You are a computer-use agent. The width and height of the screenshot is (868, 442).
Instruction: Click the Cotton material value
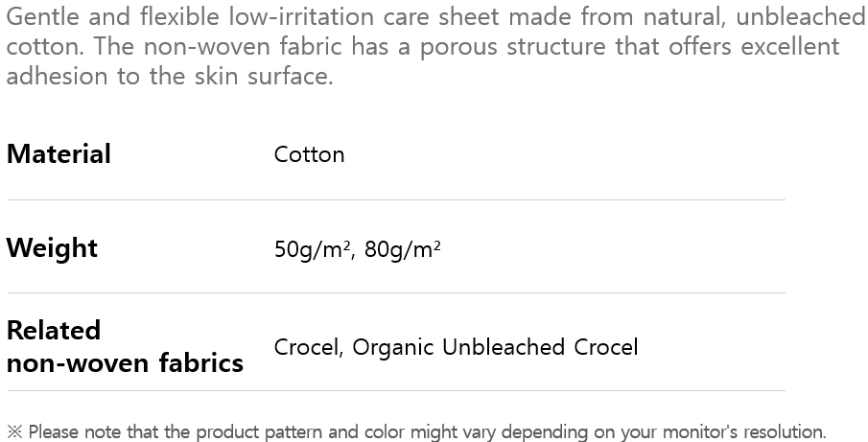coord(309,154)
